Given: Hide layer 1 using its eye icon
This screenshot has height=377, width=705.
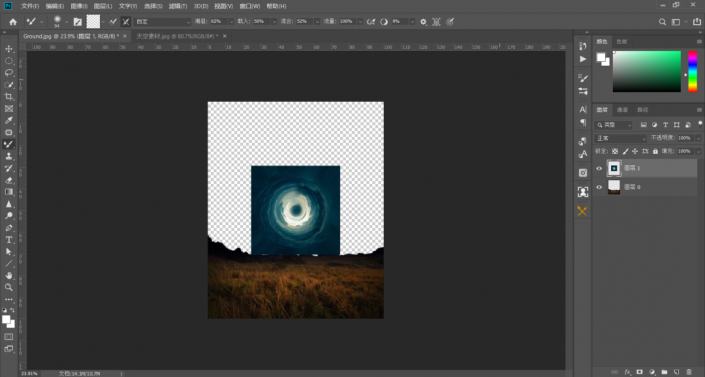Looking at the screenshot, I should (599, 168).
